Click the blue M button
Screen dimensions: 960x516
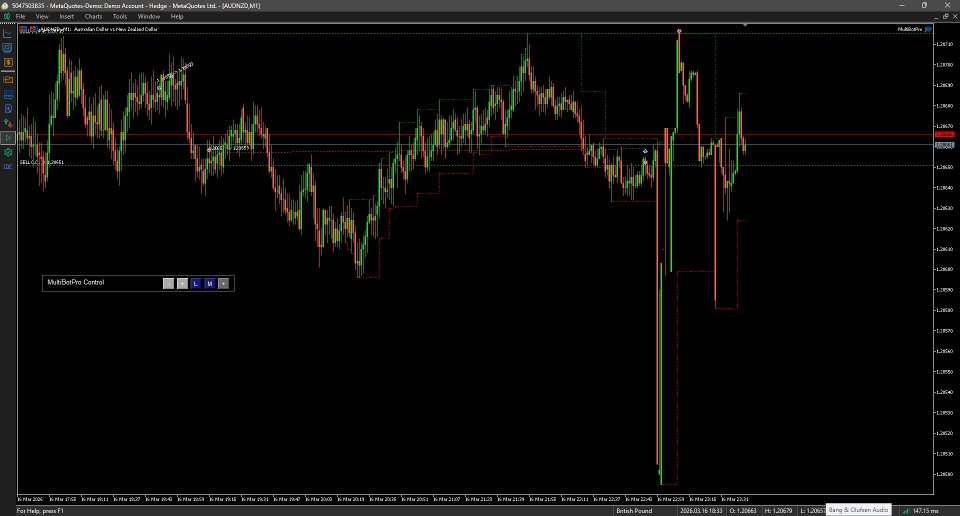210,283
